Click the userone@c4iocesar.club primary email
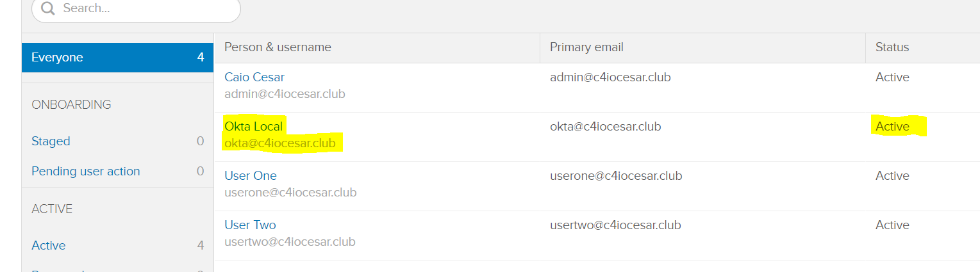This screenshot has height=272, width=980. [x=615, y=175]
